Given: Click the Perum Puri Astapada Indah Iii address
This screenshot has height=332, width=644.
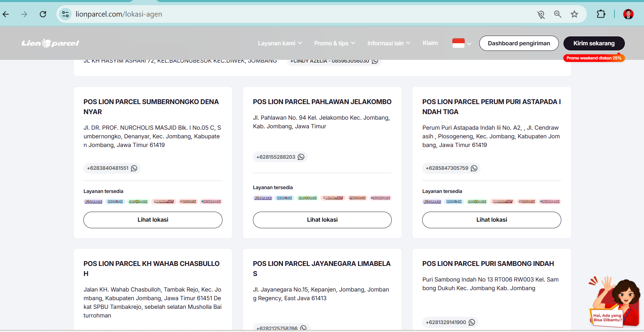Looking at the screenshot, I should tap(491, 136).
